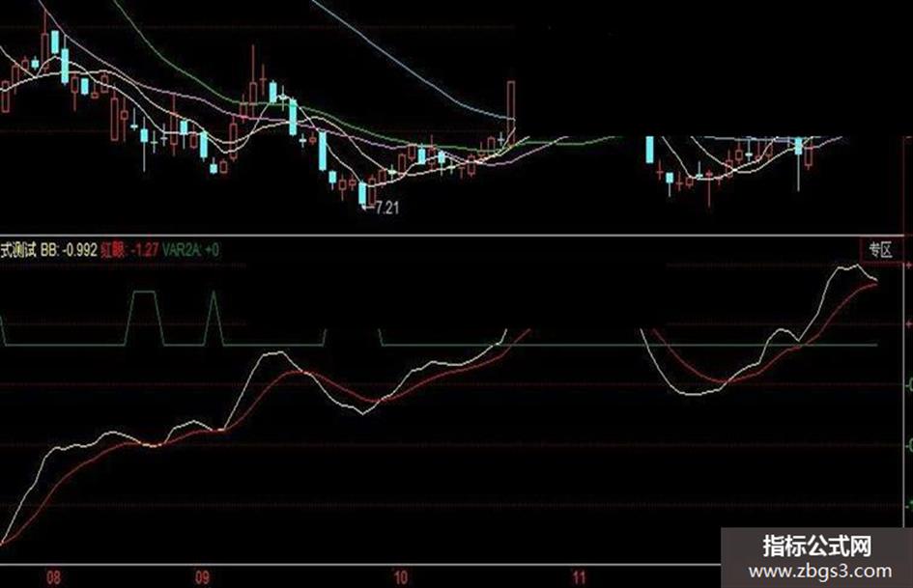This screenshot has width=913, height=588.
Task: Select the VAR2A +0 indicator value
Action: (x=191, y=250)
